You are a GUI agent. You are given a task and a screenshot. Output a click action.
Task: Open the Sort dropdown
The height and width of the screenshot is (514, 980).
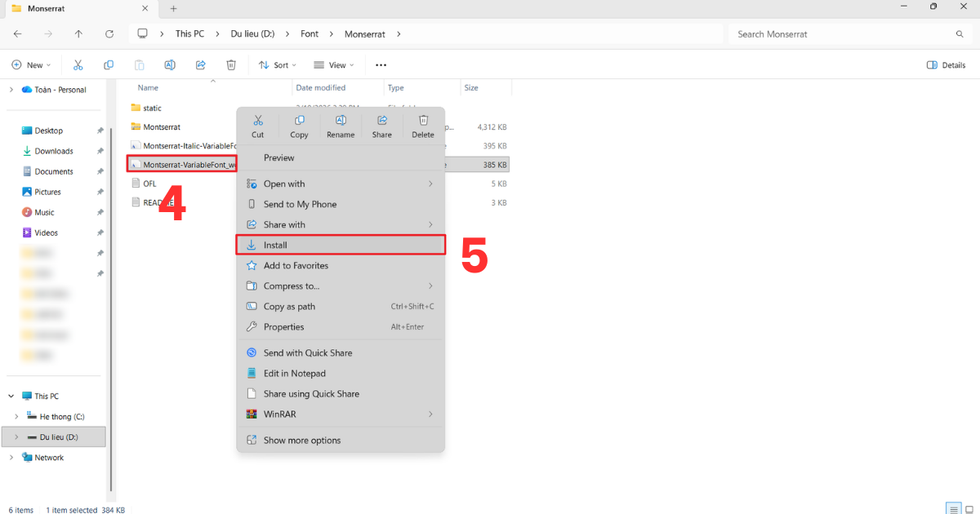tap(278, 64)
